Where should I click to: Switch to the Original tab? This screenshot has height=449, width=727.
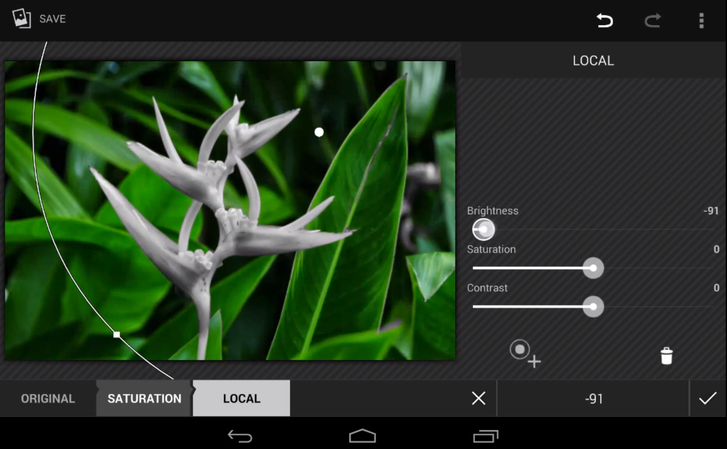(48, 398)
